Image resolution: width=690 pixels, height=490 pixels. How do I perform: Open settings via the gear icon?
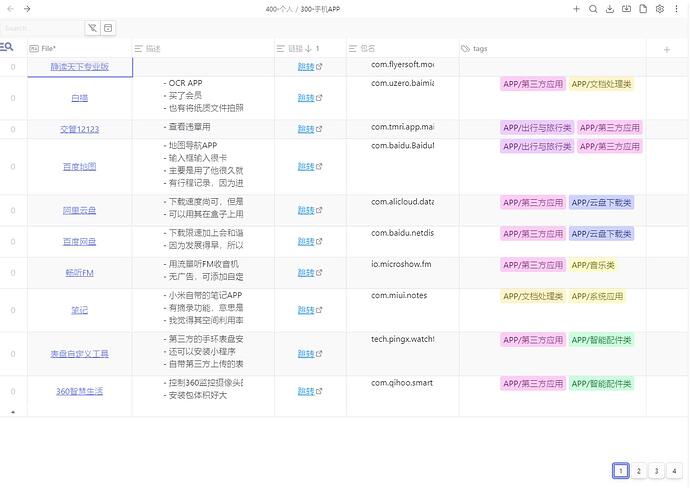tap(659, 9)
